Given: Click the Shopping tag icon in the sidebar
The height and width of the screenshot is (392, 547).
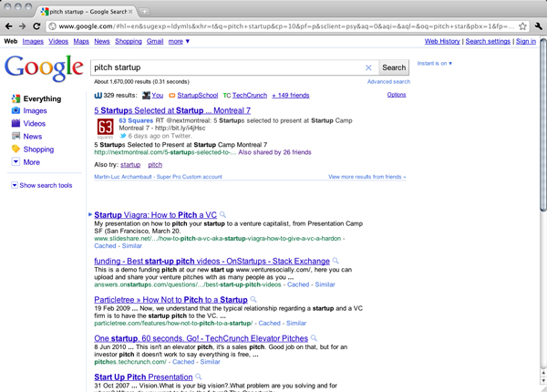Looking at the screenshot, I should tap(15, 149).
